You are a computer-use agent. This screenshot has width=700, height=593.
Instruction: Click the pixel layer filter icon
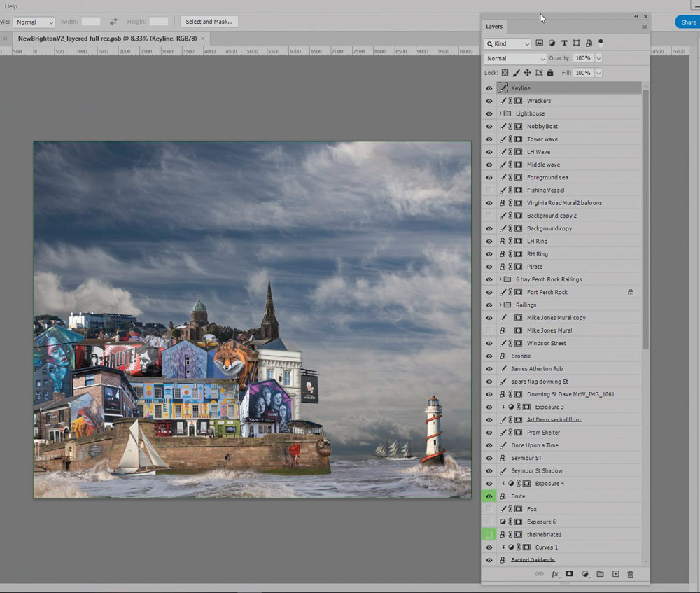539,43
